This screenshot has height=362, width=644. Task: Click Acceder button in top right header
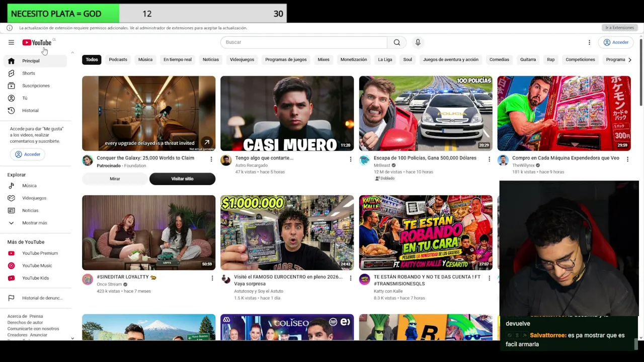pyautogui.click(x=616, y=42)
